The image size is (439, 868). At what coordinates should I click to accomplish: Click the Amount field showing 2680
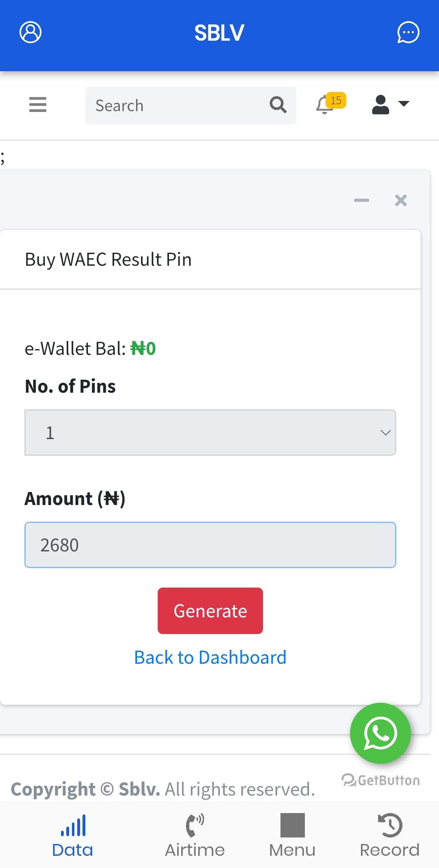(210, 545)
